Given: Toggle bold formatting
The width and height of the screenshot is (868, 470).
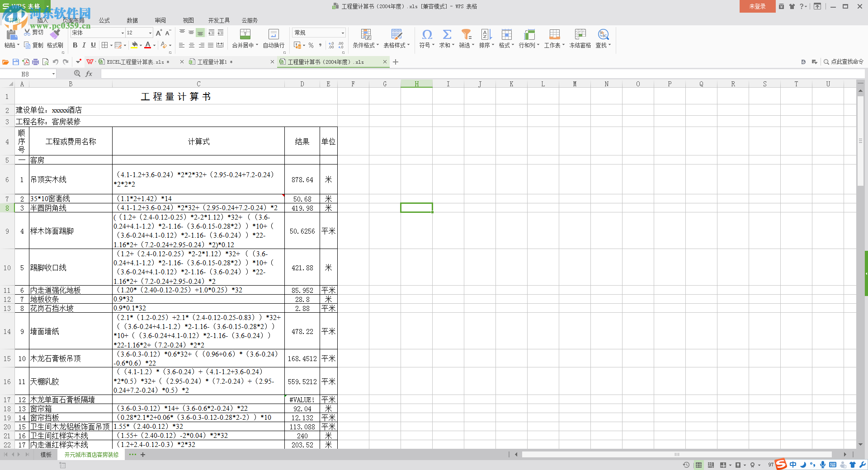Looking at the screenshot, I should pos(75,45).
